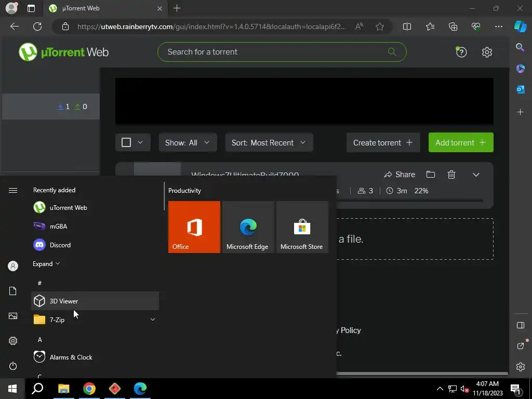
Task: Expand the Start menu hamburger
Action: click(x=13, y=190)
